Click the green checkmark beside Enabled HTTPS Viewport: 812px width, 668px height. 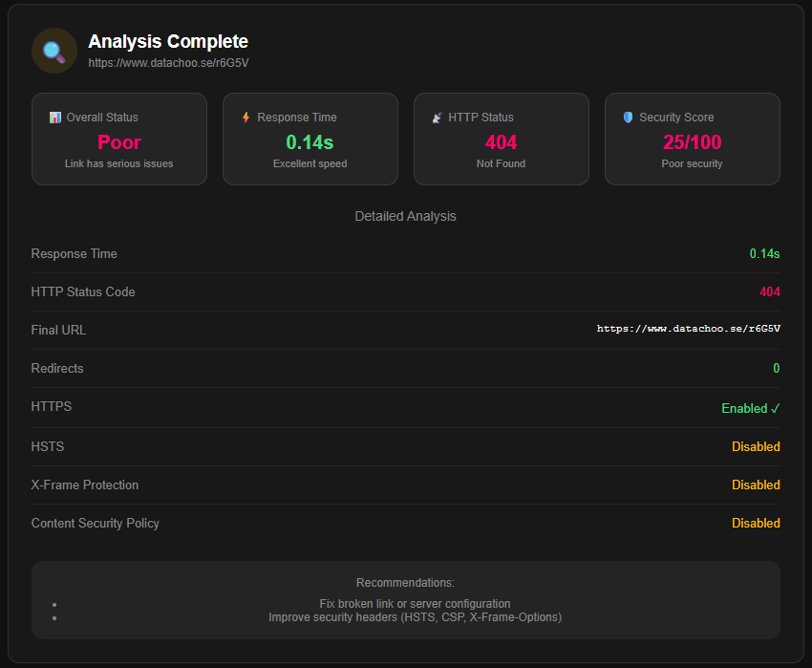(x=777, y=407)
